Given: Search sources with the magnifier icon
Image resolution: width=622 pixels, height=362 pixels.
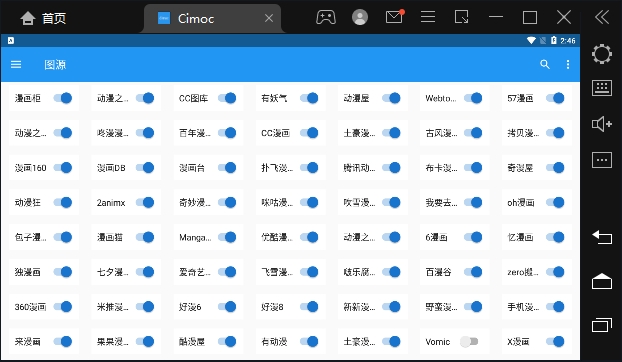Looking at the screenshot, I should [x=545, y=64].
